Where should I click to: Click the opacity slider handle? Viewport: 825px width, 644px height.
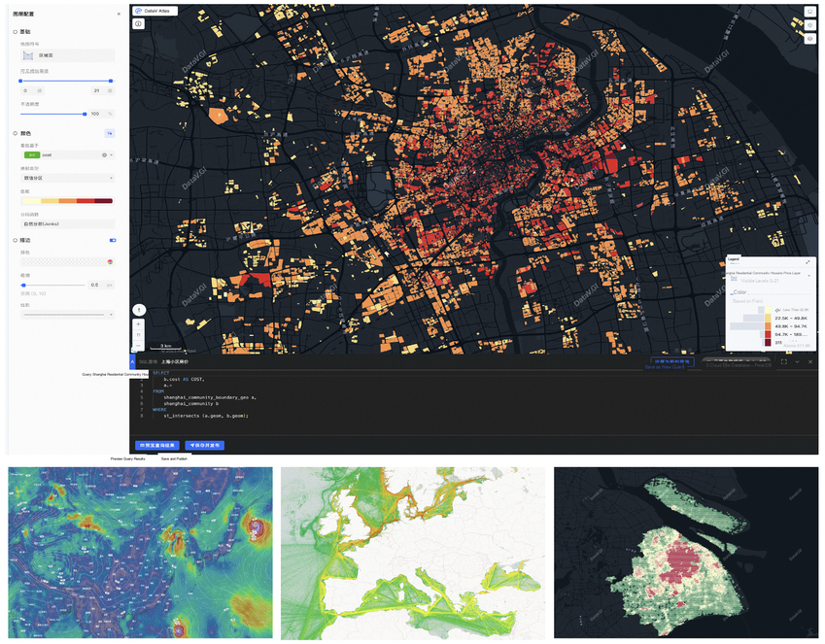click(85, 114)
